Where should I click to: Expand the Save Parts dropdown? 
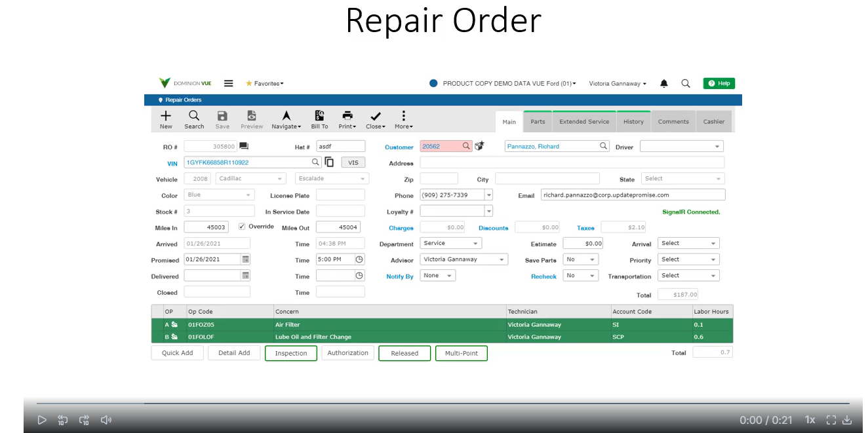pos(581,259)
